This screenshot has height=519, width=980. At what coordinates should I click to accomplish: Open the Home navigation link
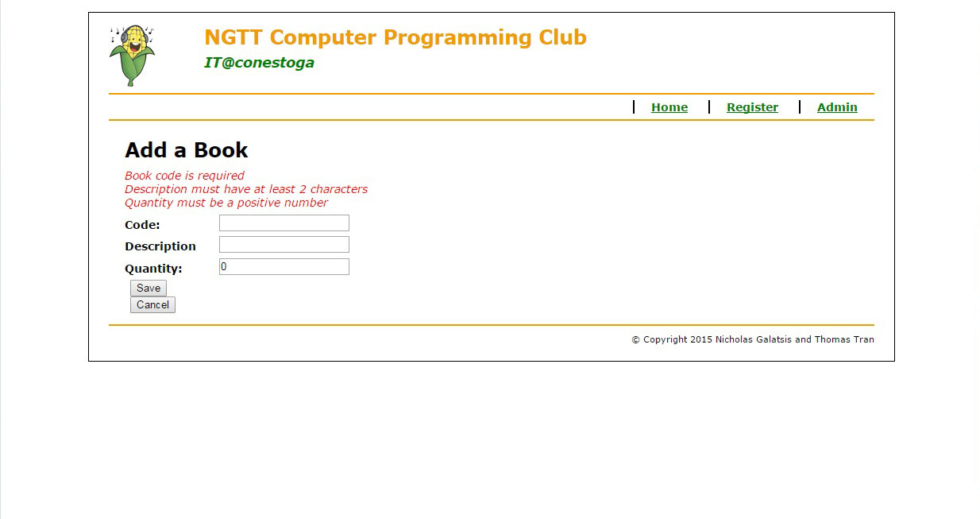[669, 107]
